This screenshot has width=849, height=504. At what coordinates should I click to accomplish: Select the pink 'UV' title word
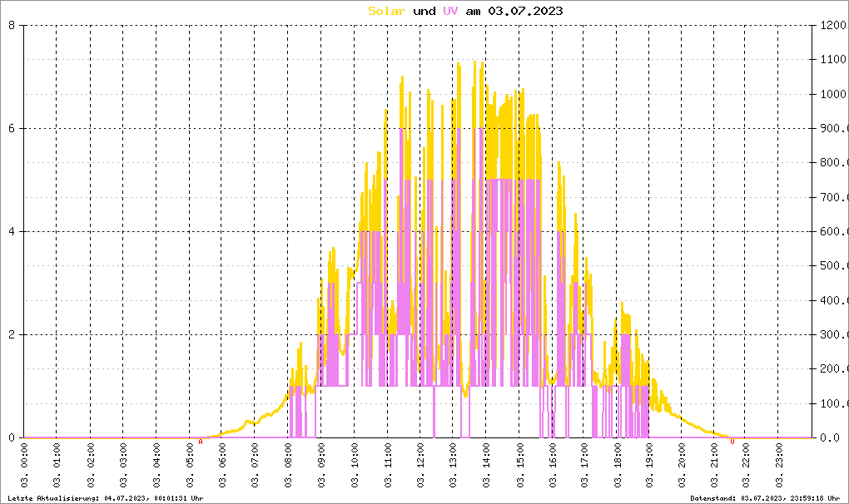pos(449,11)
